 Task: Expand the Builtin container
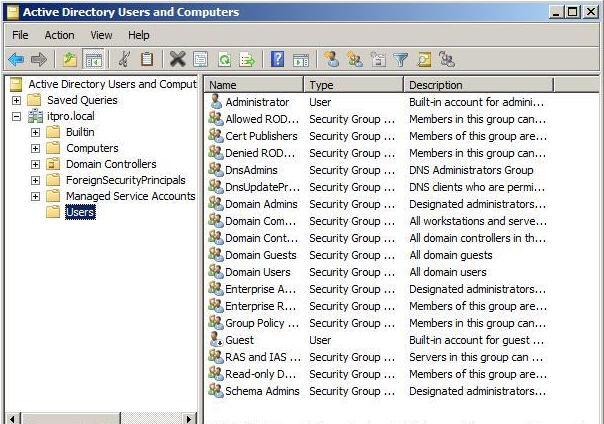tap(35, 132)
